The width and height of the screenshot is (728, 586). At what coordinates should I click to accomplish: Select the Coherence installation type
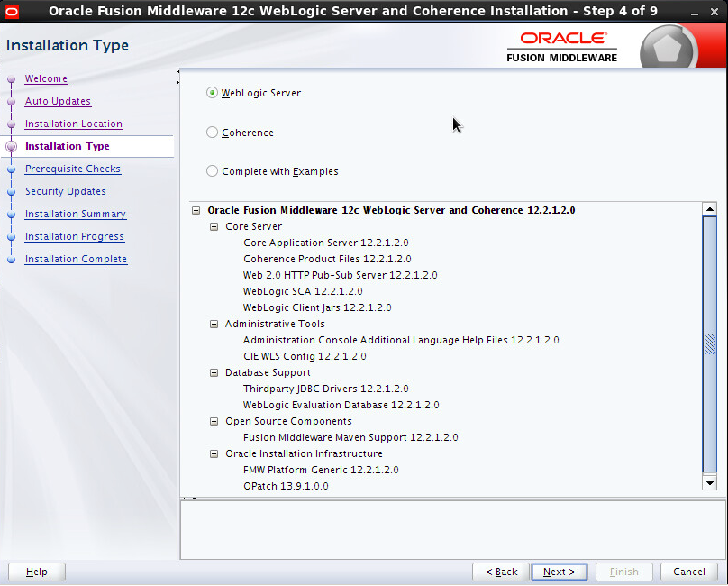[x=212, y=133]
